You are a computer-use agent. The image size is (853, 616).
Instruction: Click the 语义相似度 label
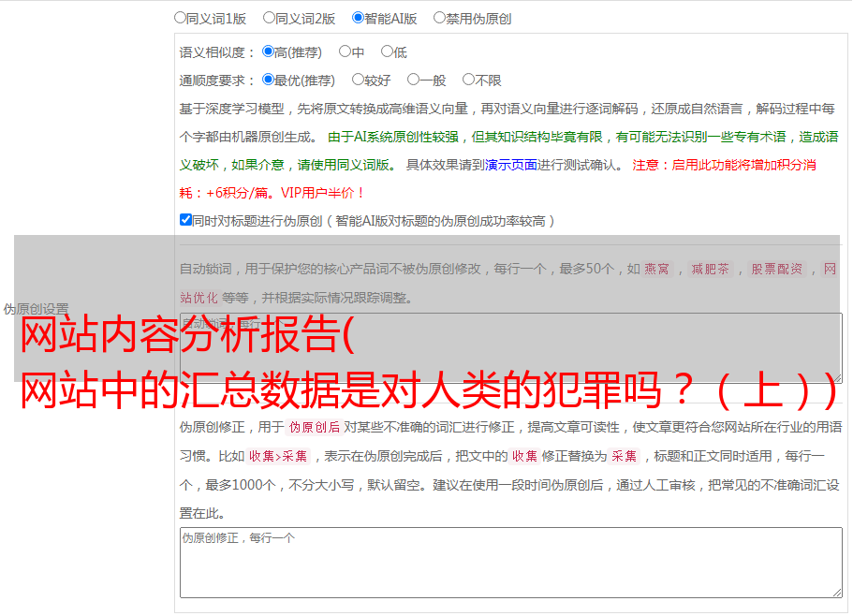217,52
